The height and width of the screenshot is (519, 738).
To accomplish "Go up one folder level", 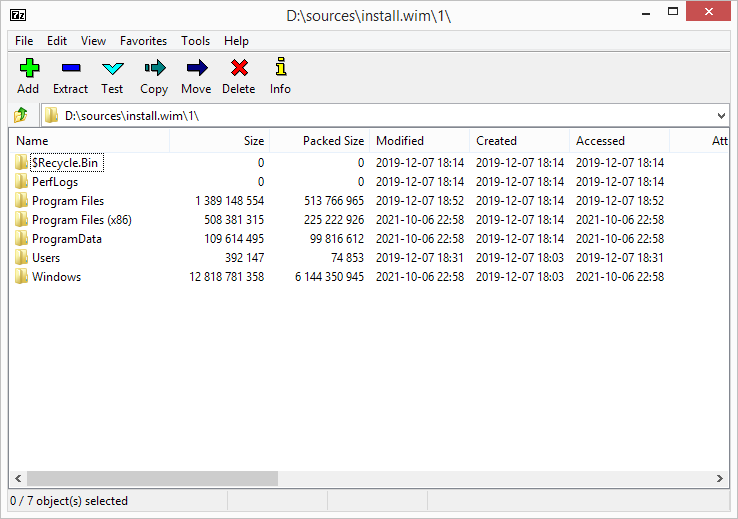I will pos(21,115).
